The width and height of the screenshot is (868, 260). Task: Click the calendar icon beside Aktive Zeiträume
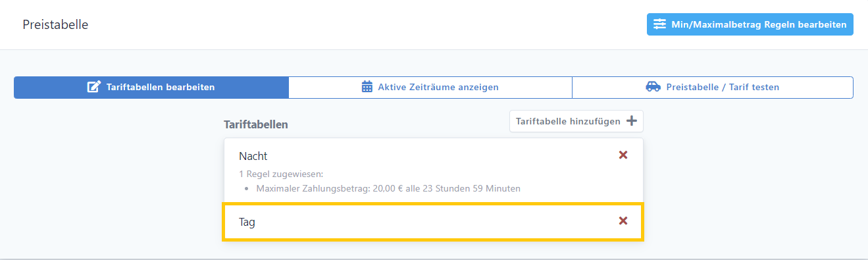367,87
